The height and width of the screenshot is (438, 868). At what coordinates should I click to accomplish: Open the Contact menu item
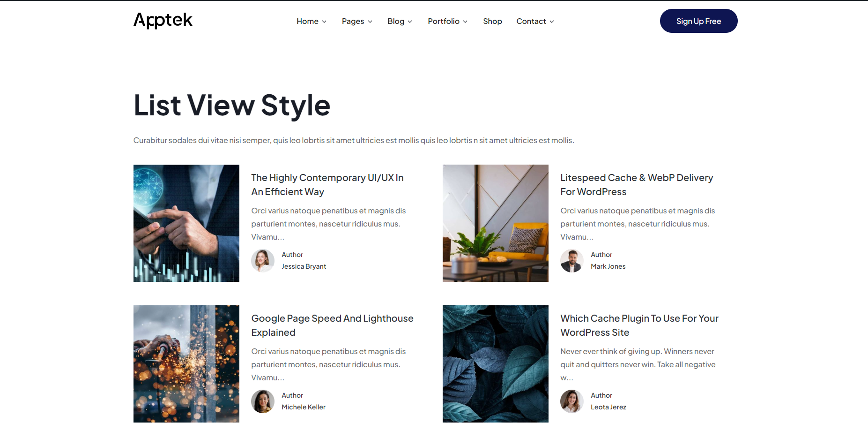(x=535, y=22)
